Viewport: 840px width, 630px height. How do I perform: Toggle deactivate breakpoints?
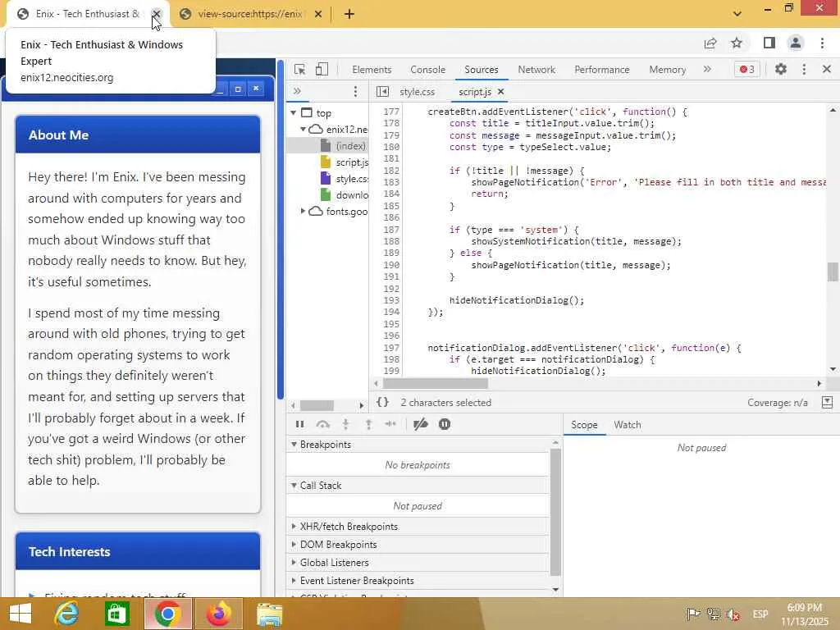tap(421, 424)
